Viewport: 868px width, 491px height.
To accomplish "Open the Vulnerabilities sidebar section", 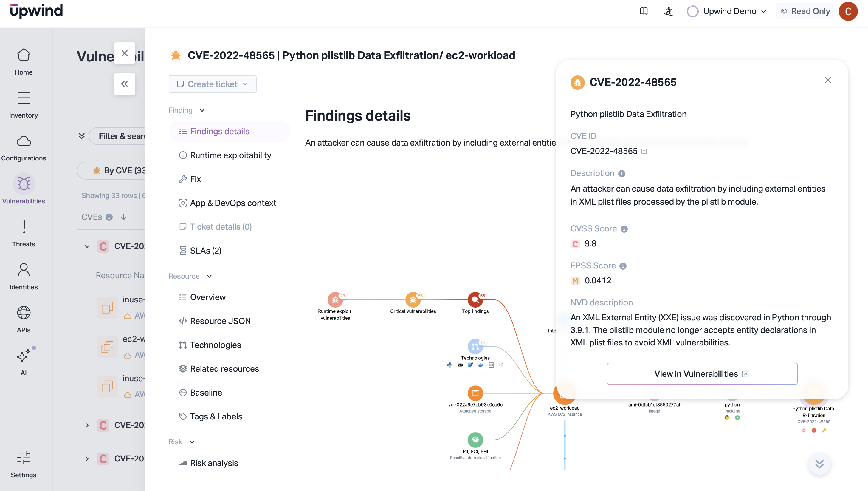I will tap(24, 189).
